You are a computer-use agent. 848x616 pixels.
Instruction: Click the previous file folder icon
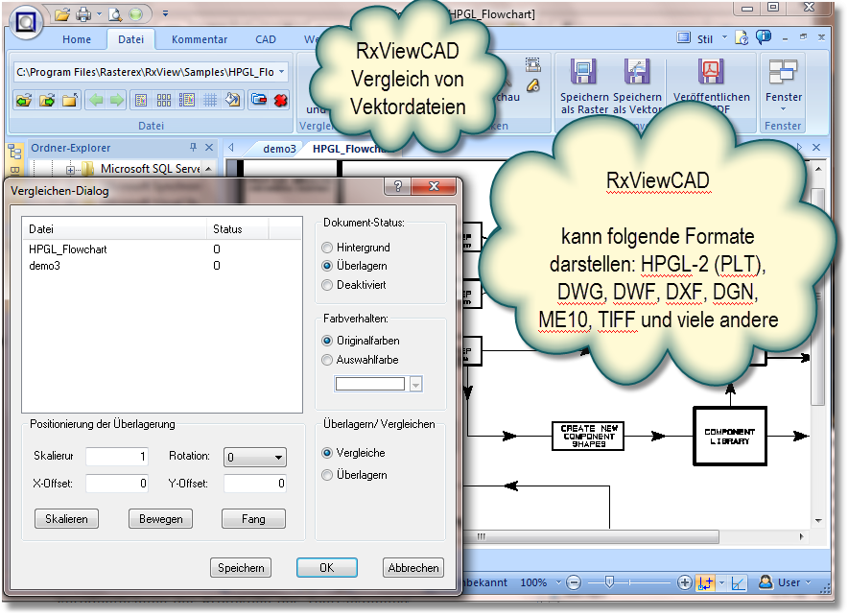pyautogui.click(x=24, y=100)
